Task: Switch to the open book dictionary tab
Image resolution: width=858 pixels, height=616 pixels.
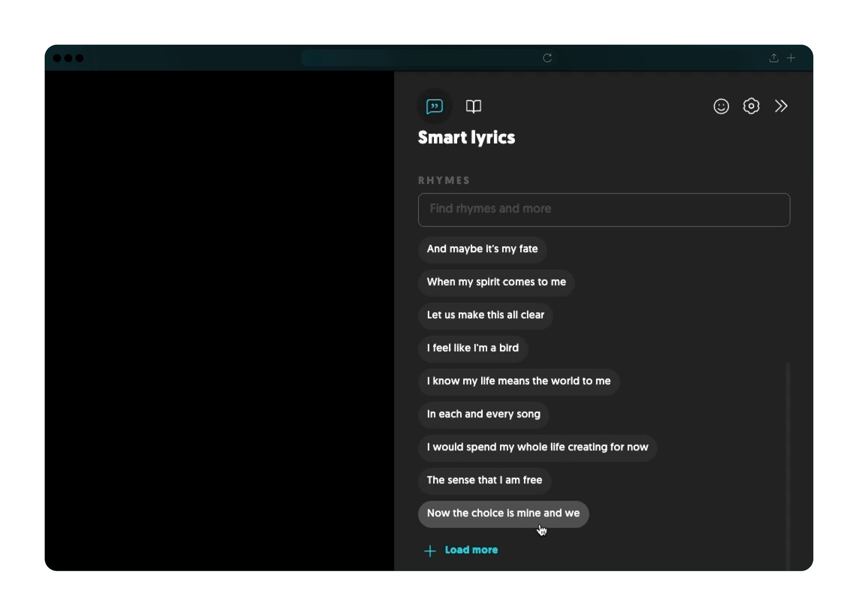Action: pyautogui.click(x=473, y=106)
